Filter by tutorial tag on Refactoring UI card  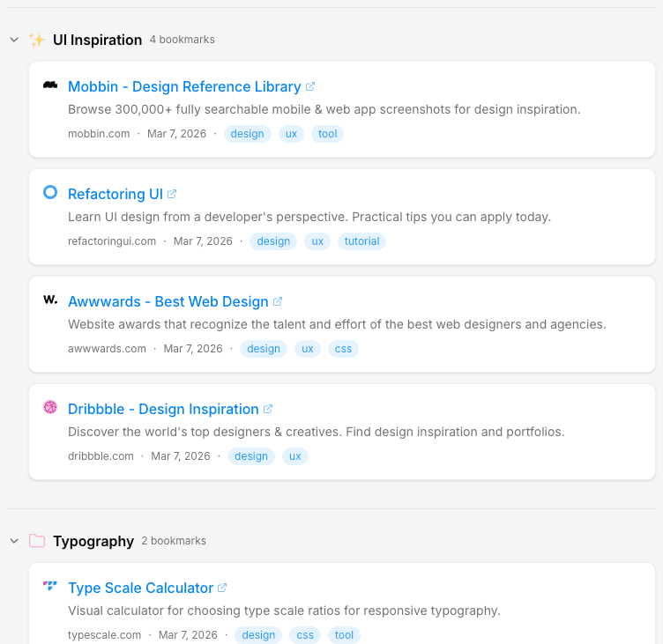[362, 241]
